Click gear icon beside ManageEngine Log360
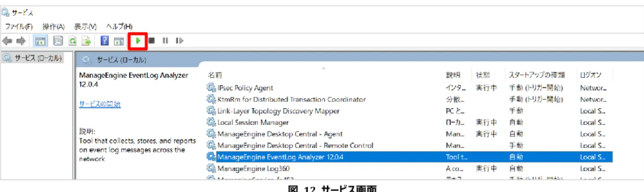Screen dimensions: 644x192 click(x=211, y=169)
